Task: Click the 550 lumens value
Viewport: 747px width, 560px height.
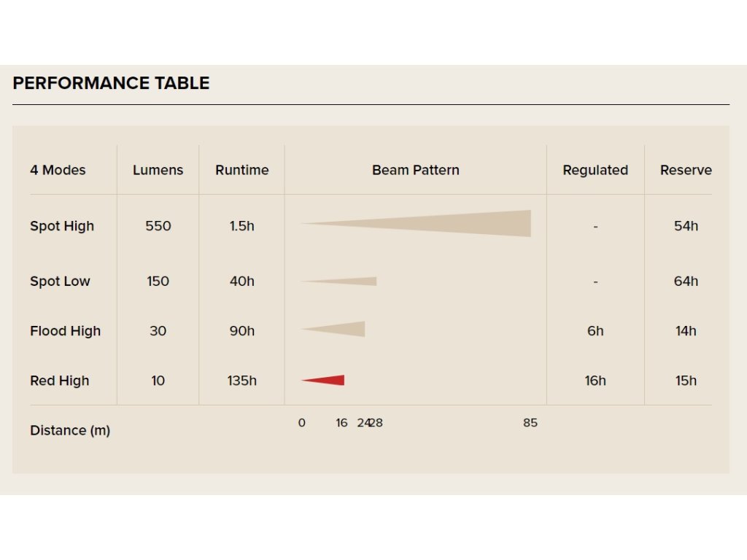Action: click(158, 226)
